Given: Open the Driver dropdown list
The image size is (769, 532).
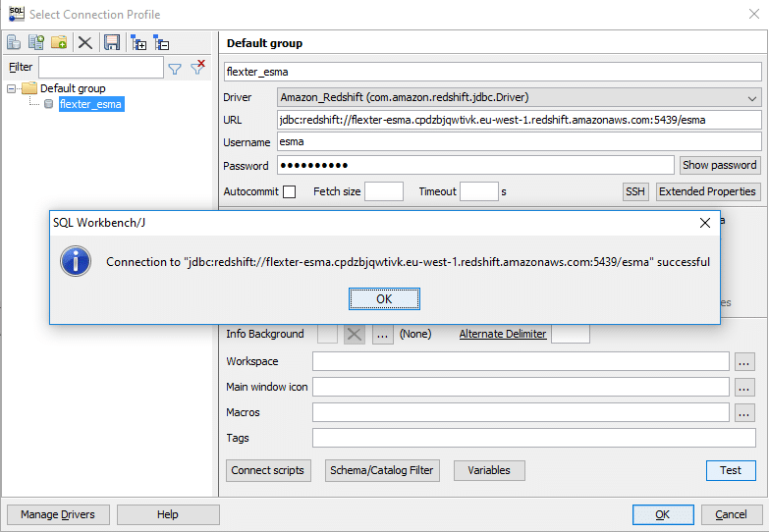Looking at the screenshot, I should (752, 97).
